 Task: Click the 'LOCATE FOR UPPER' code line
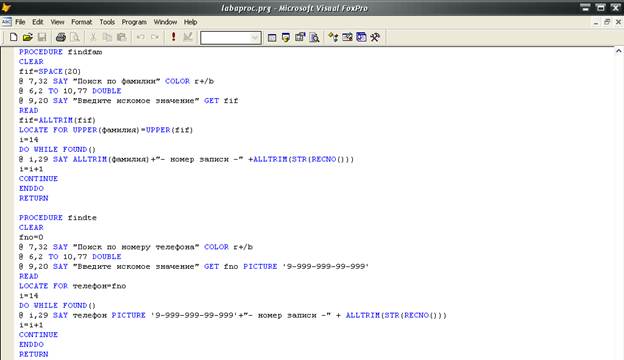coord(106,130)
